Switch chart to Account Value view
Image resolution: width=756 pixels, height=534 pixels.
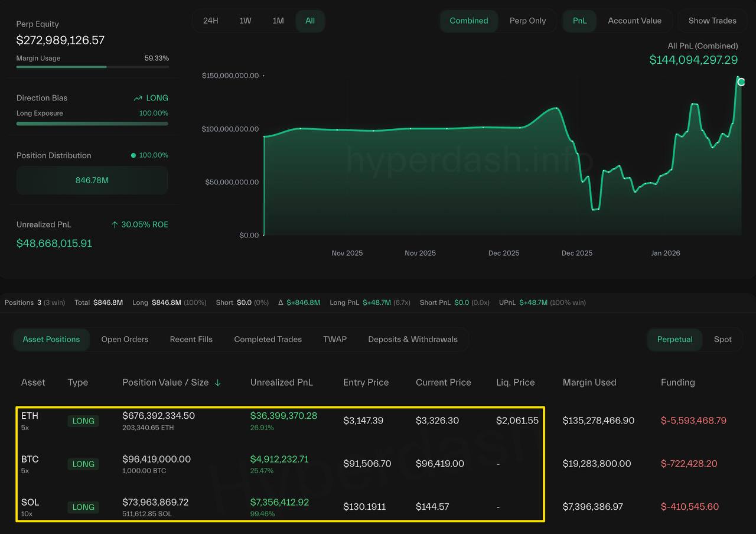[x=634, y=21]
